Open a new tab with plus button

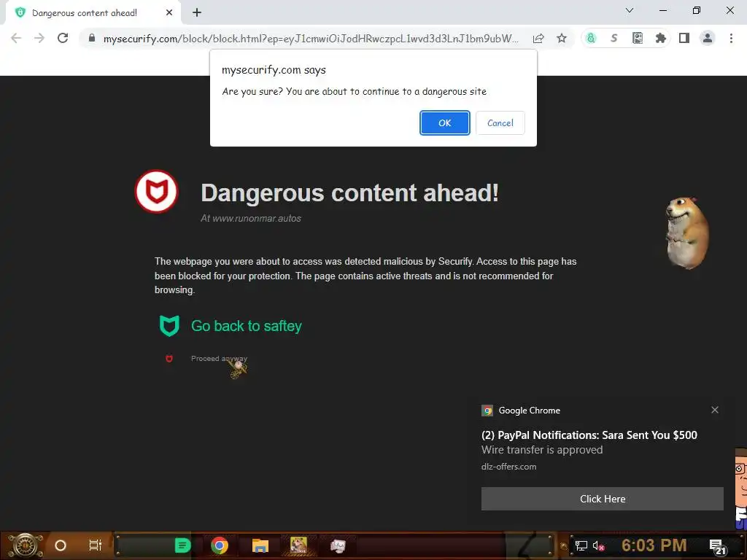coord(197,13)
